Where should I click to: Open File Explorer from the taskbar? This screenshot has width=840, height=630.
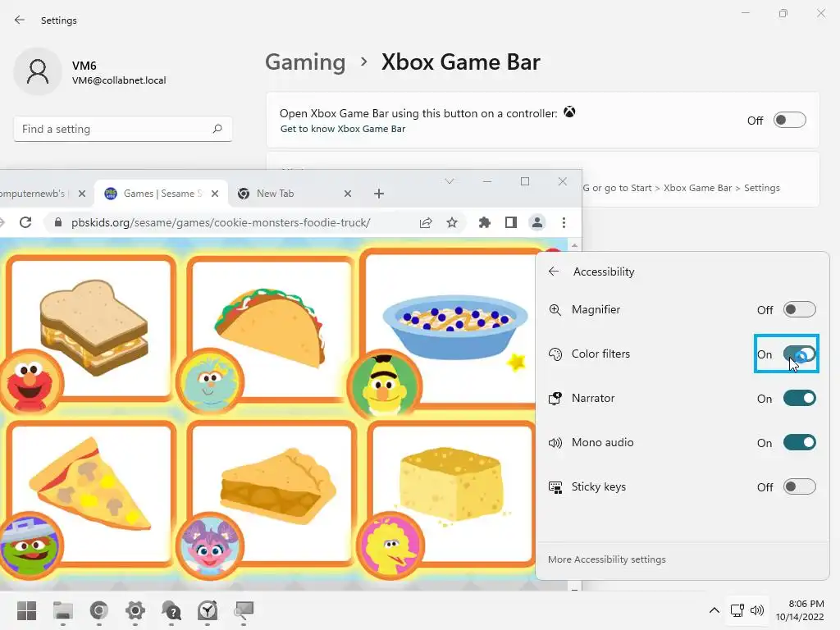[62, 610]
